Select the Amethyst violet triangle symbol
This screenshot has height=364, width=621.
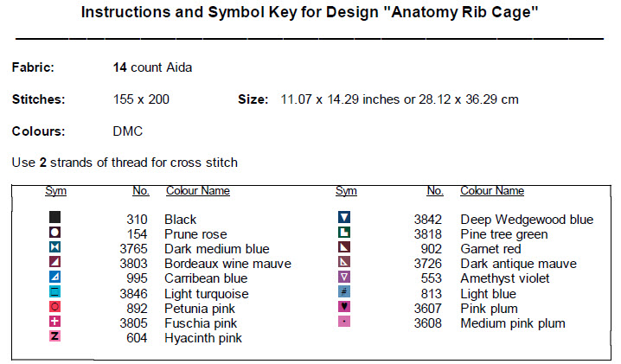(344, 278)
